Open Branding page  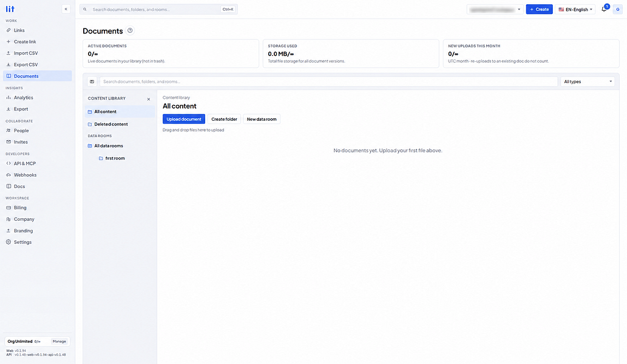(38, 231)
